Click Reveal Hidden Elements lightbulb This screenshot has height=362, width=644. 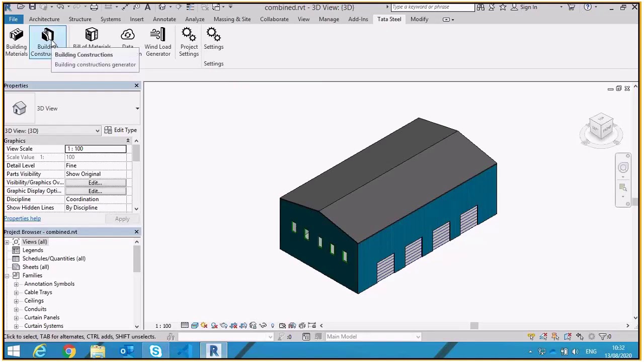(273, 325)
